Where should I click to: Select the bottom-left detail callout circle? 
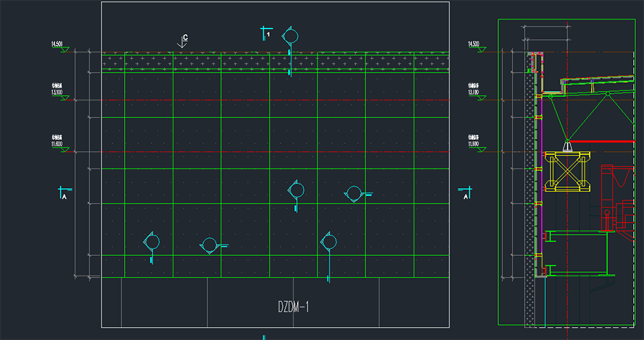[152, 242]
